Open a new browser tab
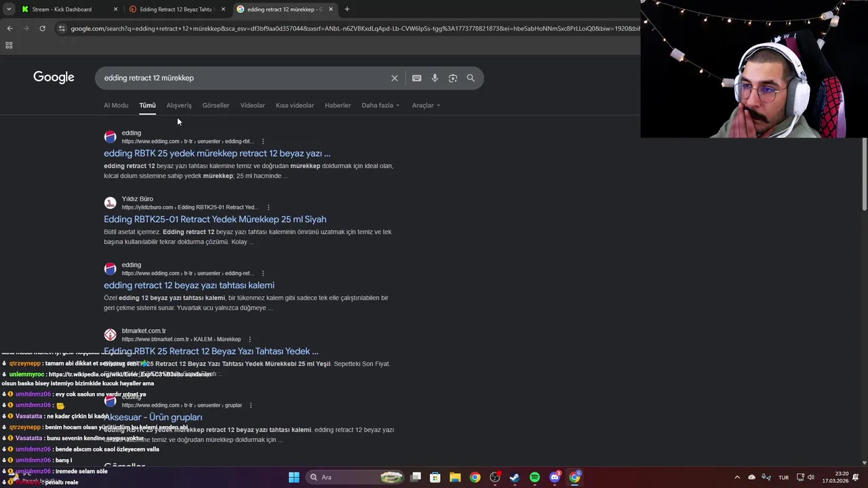The height and width of the screenshot is (488, 868). [347, 9]
